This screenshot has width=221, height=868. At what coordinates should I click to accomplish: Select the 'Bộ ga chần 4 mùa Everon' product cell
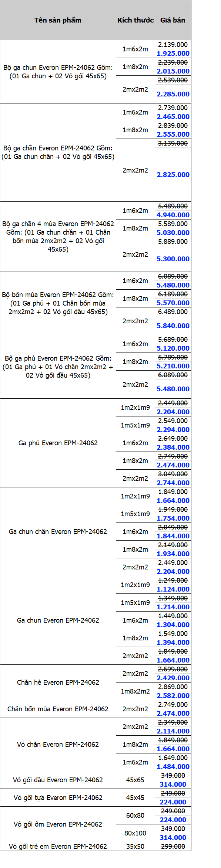(58, 236)
